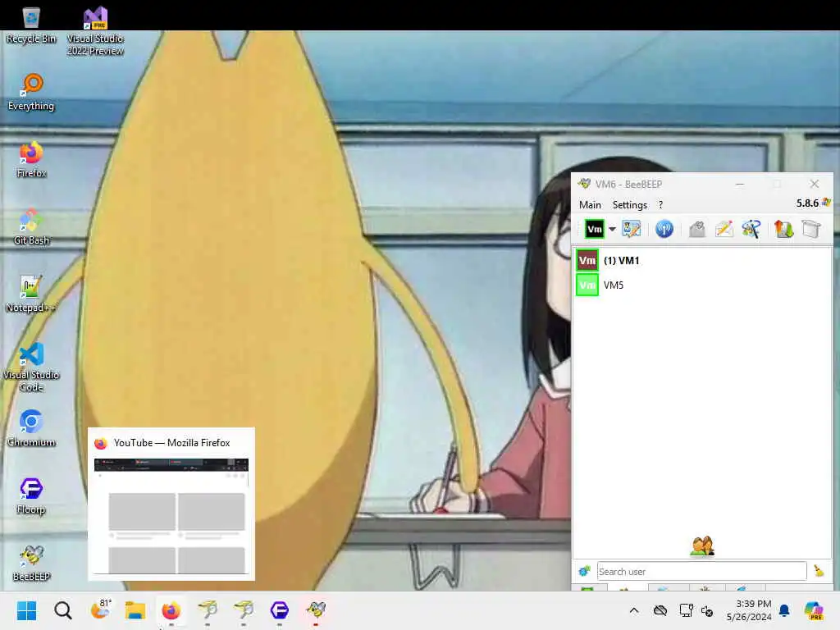
Task: Click the YouTube — Mozilla Firefox preview title
Action: pos(172,443)
